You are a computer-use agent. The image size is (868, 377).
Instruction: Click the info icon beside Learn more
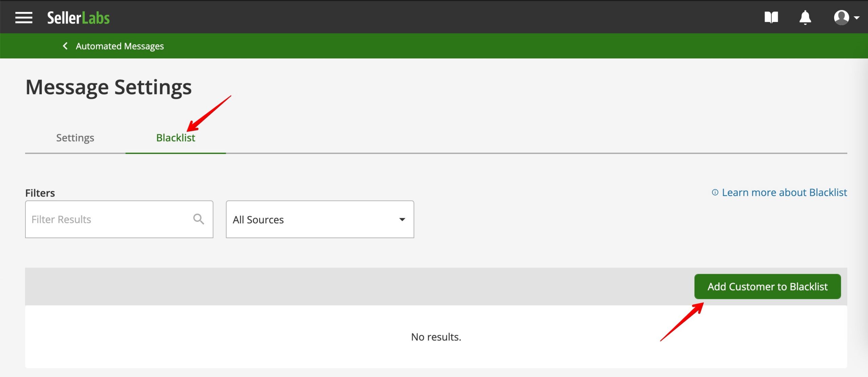pos(715,192)
